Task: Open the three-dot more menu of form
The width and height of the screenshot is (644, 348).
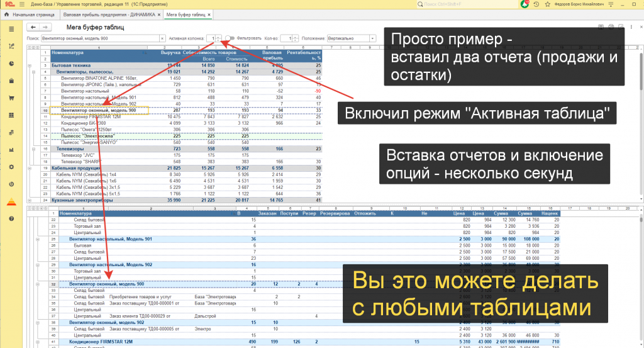Action: (631, 26)
